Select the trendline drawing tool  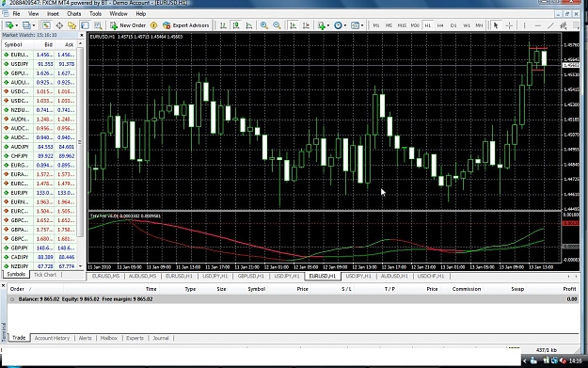pyautogui.click(x=550, y=25)
